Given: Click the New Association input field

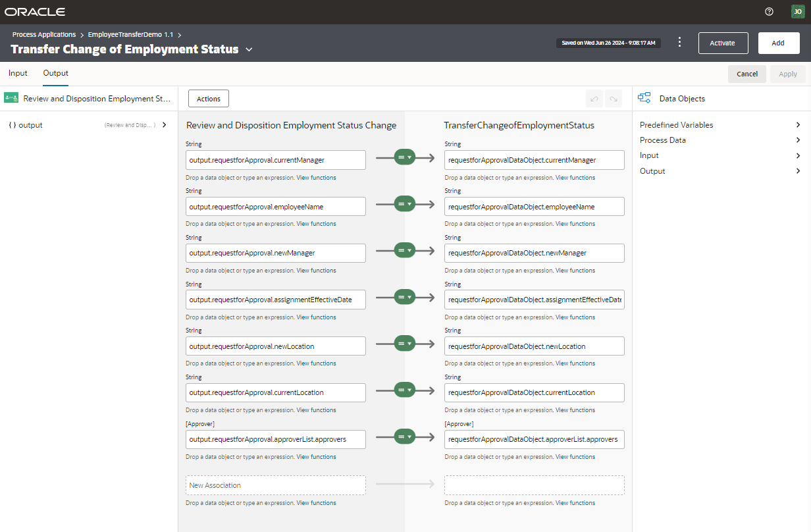Looking at the screenshot, I should point(275,485).
